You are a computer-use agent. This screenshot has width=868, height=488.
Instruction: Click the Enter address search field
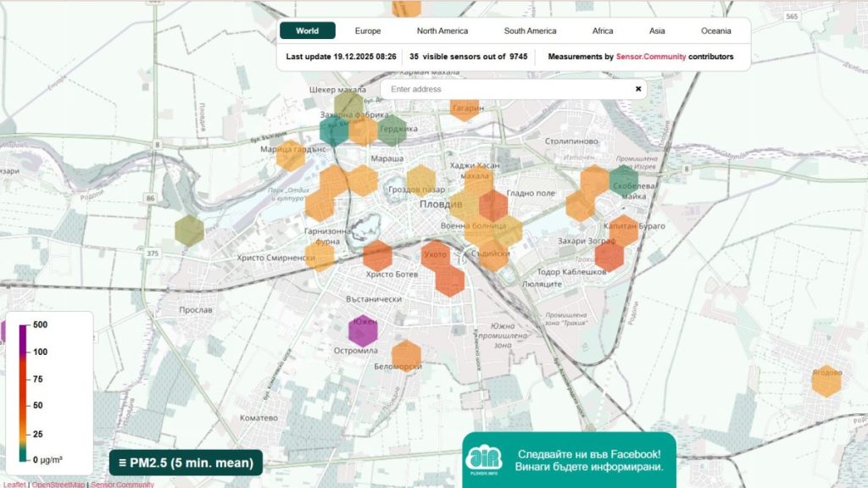click(509, 89)
